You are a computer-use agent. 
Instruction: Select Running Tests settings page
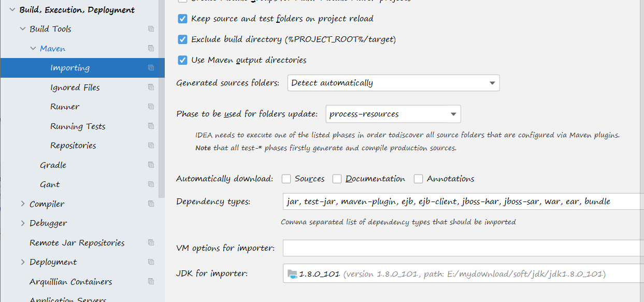tap(78, 126)
